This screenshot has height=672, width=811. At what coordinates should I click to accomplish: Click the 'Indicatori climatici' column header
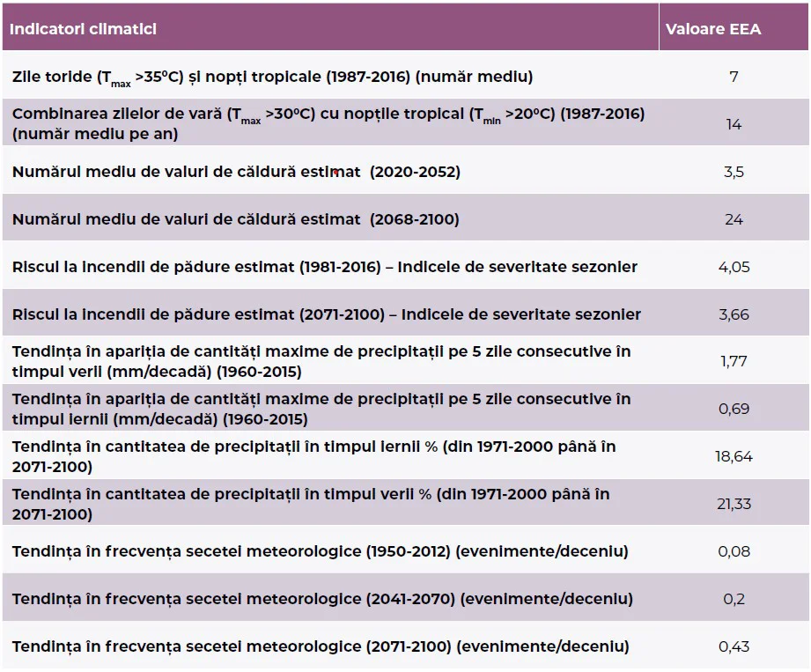83,29
